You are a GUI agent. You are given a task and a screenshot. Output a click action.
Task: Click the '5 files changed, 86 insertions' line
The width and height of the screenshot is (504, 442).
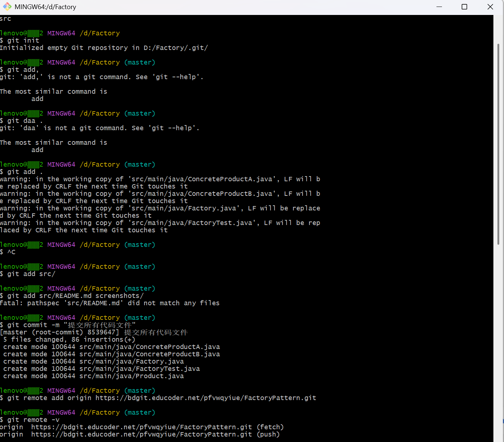tap(69, 340)
